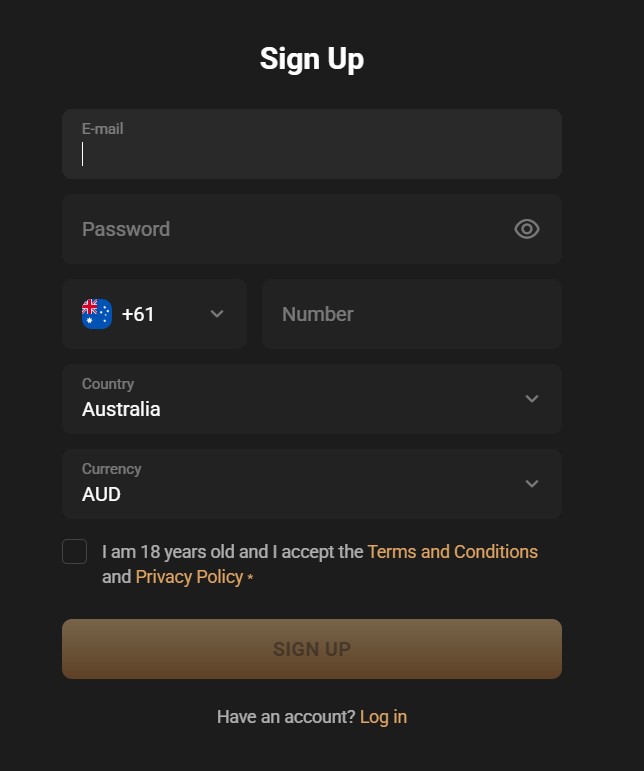Click the "I am 18 years old" label text
The width and height of the screenshot is (644, 771).
(x=233, y=552)
